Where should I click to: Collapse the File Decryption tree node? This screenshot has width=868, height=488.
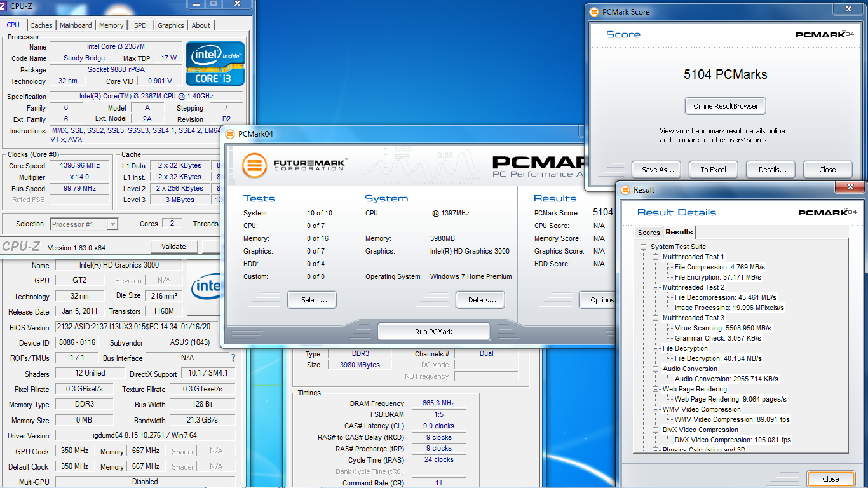pyautogui.click(x=656, y=348)
